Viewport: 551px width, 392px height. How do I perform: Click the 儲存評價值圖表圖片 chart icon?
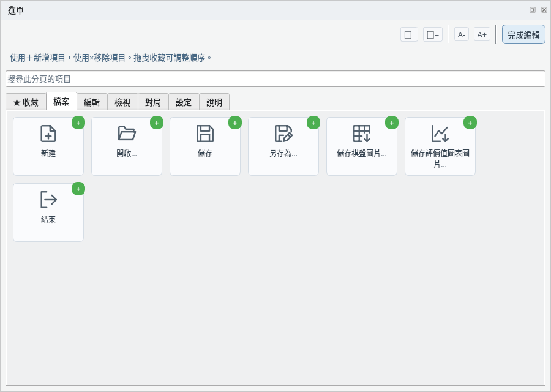[x=440, y=134]
